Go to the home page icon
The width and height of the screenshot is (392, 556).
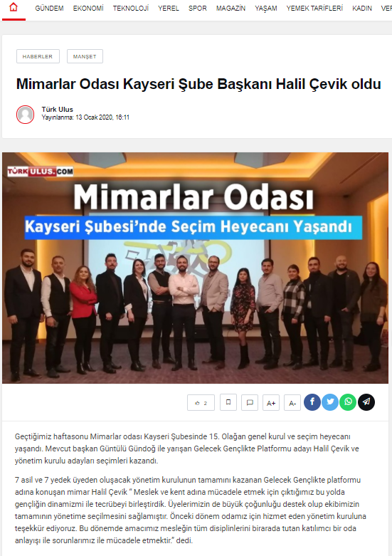[14, 7]
